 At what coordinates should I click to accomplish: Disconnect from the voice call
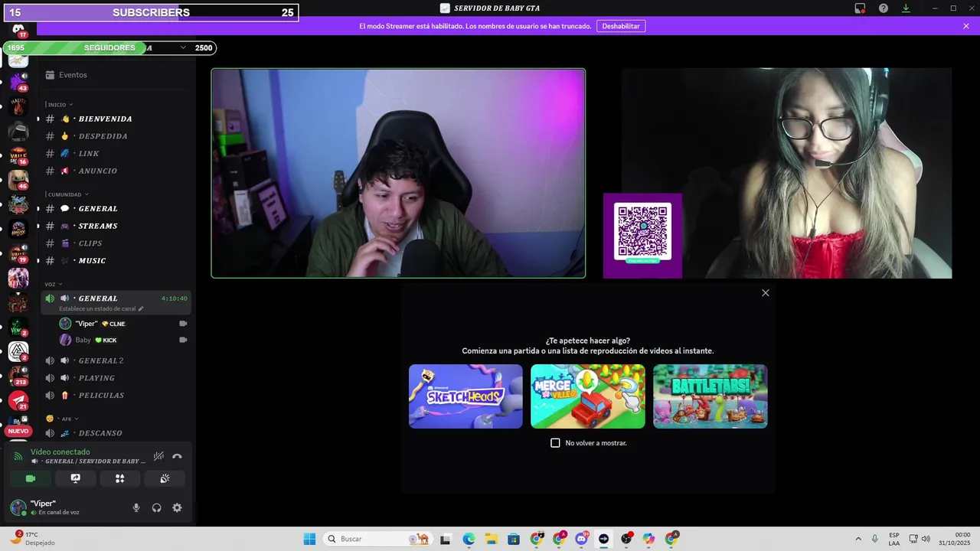[177, 456]
